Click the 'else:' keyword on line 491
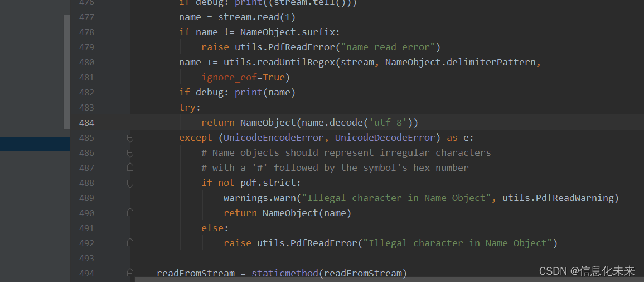The image size is (644, 282). (x=215, y=228)
